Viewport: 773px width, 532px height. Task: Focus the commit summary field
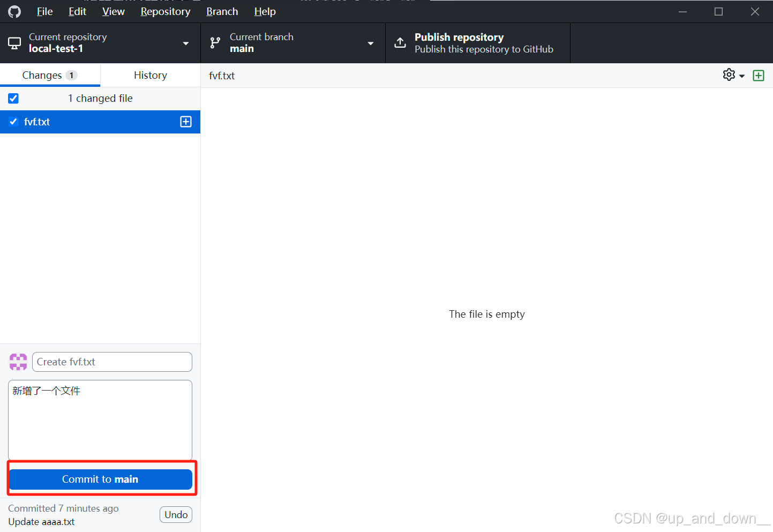pyautogui.click(x=112, y=362)
